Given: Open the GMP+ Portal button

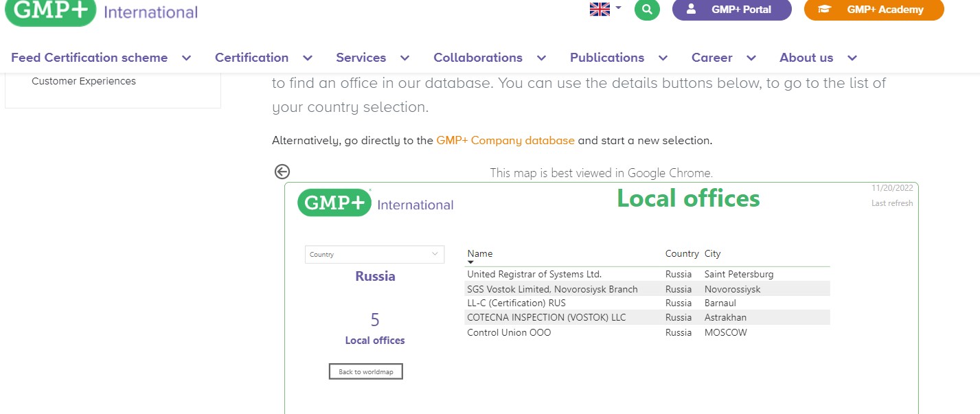Looking at the screenshot, I should point(731,10).
